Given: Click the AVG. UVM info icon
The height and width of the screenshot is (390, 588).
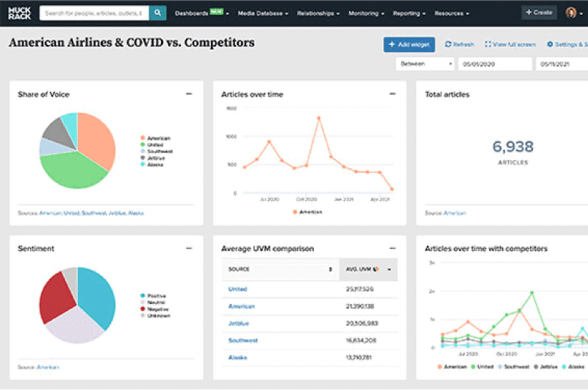Looking at the screenshot, I should (376, 269).
